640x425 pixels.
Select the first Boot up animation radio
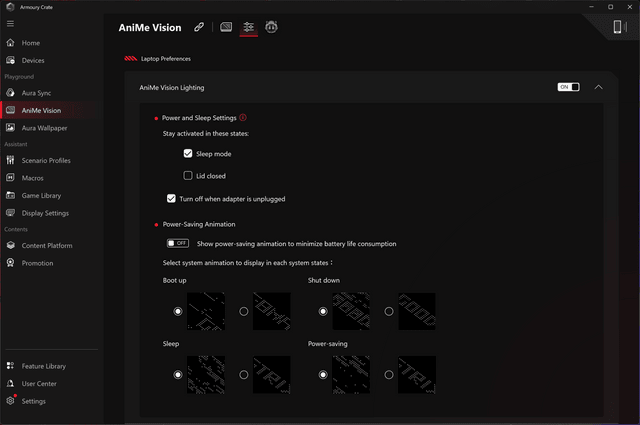[x=178, y=312]
